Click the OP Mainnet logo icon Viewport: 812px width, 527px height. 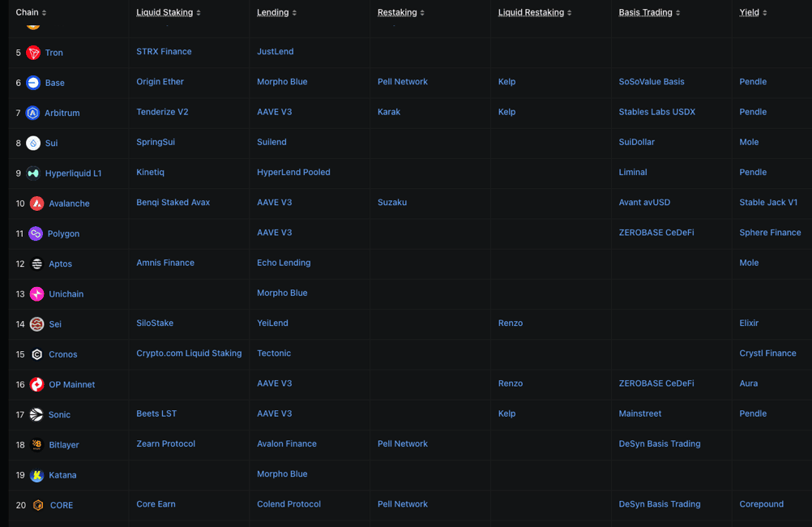(36, 384)
